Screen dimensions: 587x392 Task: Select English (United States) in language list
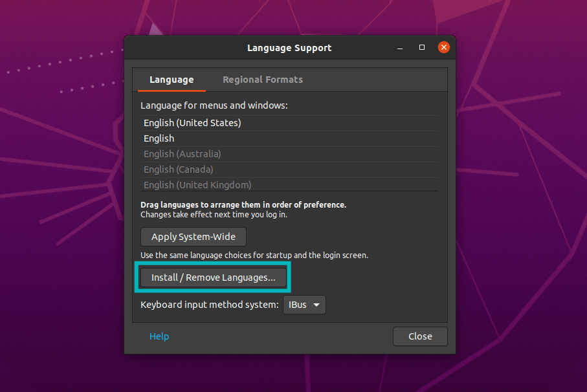click(x=192, y=123)
